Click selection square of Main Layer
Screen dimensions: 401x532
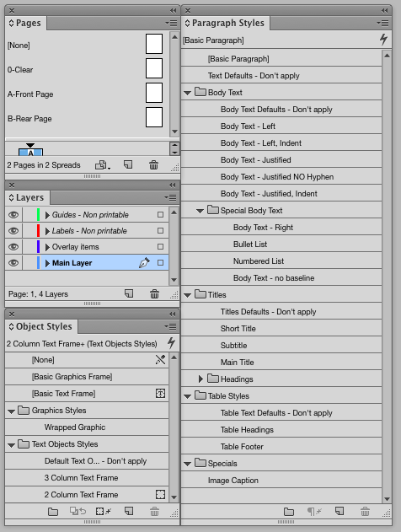click(x=160, y=263)
